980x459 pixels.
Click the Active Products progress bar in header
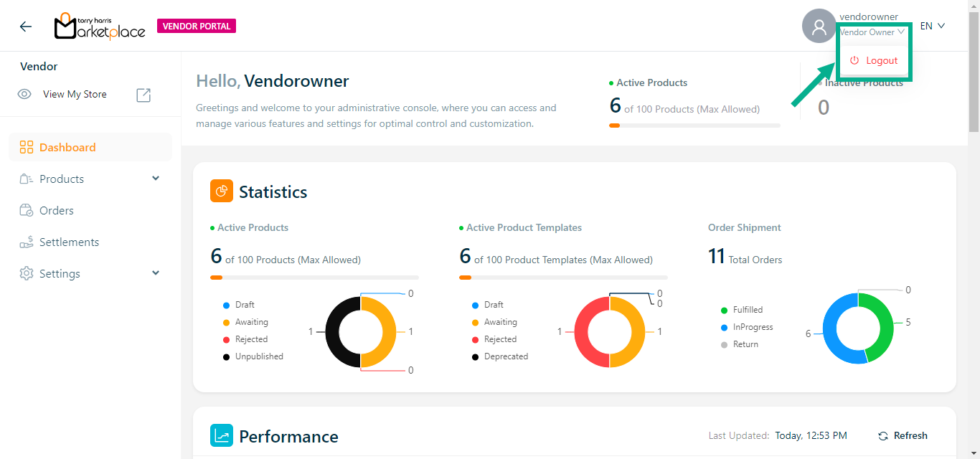click(694, 126)
